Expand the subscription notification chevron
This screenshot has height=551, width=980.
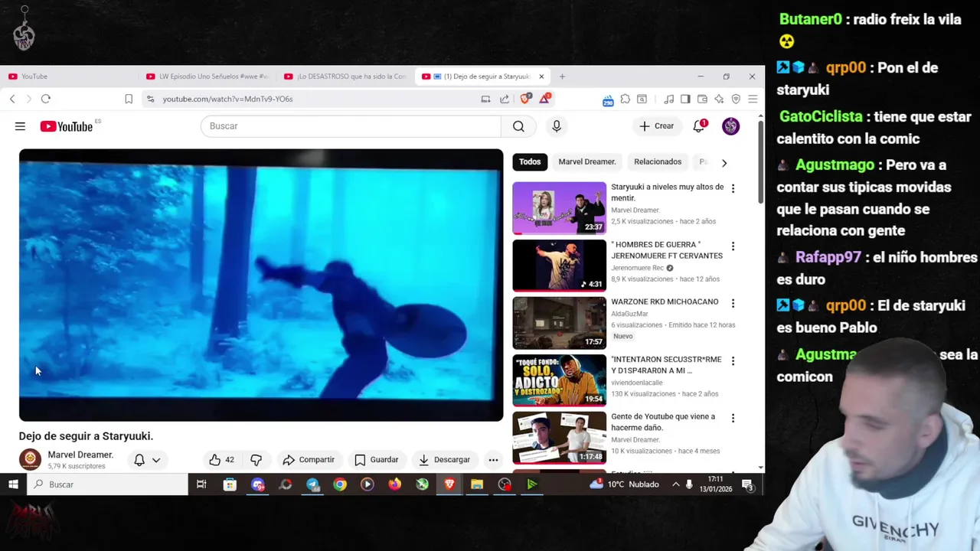click(x=156, y=460)
